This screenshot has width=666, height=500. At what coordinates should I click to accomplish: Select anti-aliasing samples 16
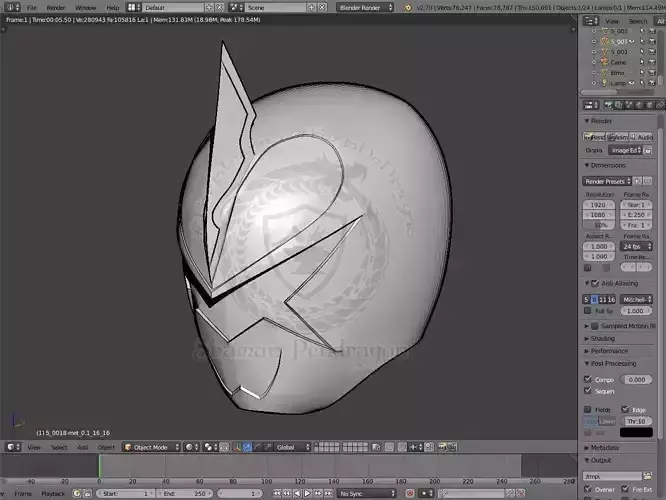(x=611, y=300)
